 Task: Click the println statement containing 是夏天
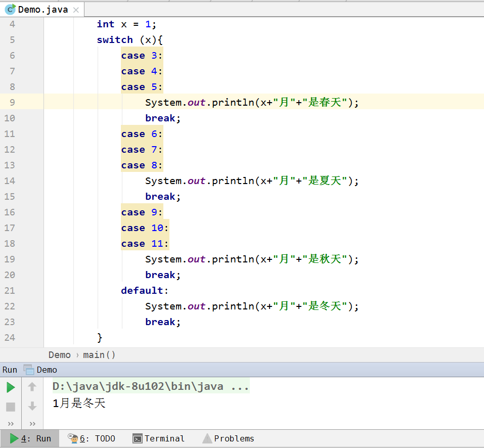point(252,181)
